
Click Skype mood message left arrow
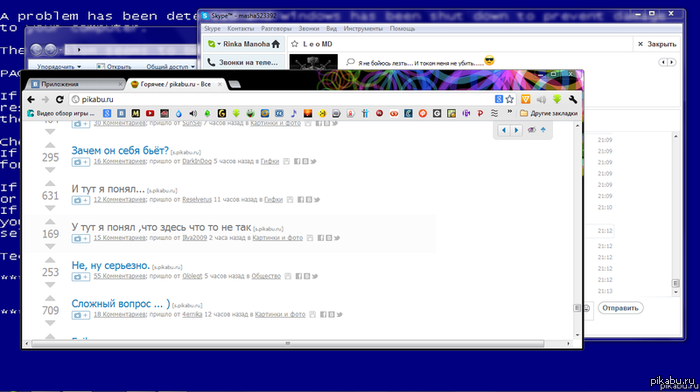coord(663,62)
